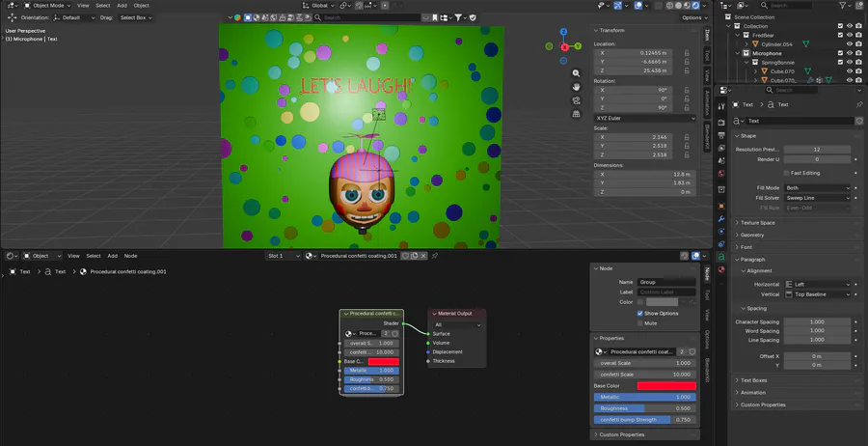The width and height of the screenshot is (868, 446).
Task: Expand the Texture Space panel
Action: coord(797,223)
